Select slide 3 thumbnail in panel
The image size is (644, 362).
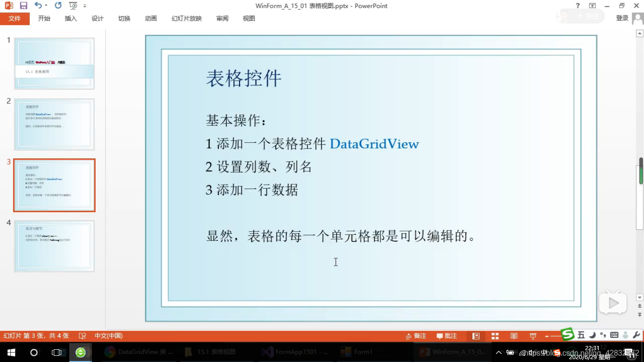[54, 185]
